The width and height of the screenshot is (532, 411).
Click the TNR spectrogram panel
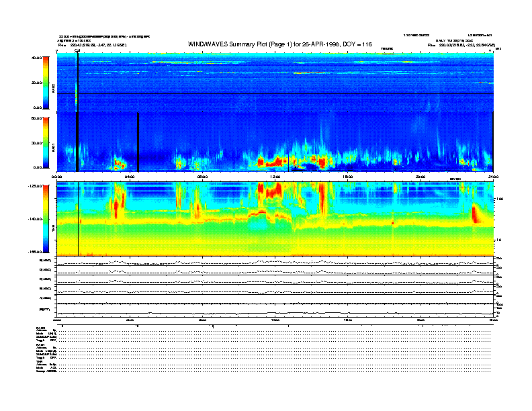tap(275, 219)
